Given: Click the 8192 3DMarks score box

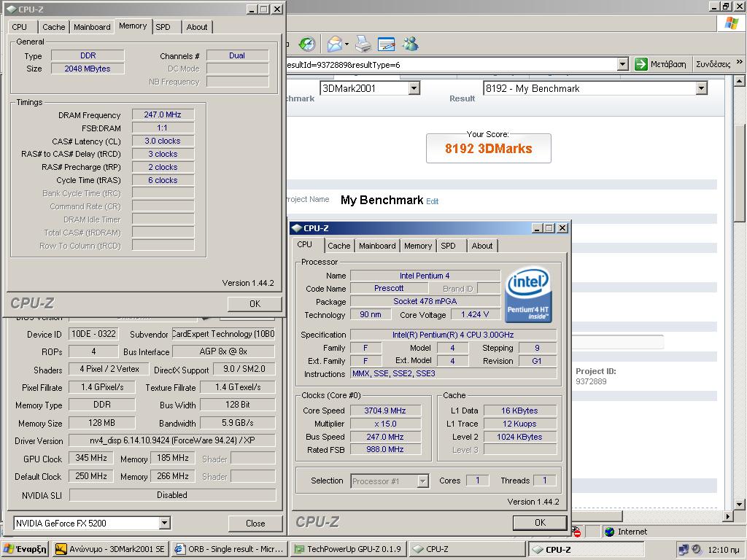Looking at the screenshot, I should 488,148.
